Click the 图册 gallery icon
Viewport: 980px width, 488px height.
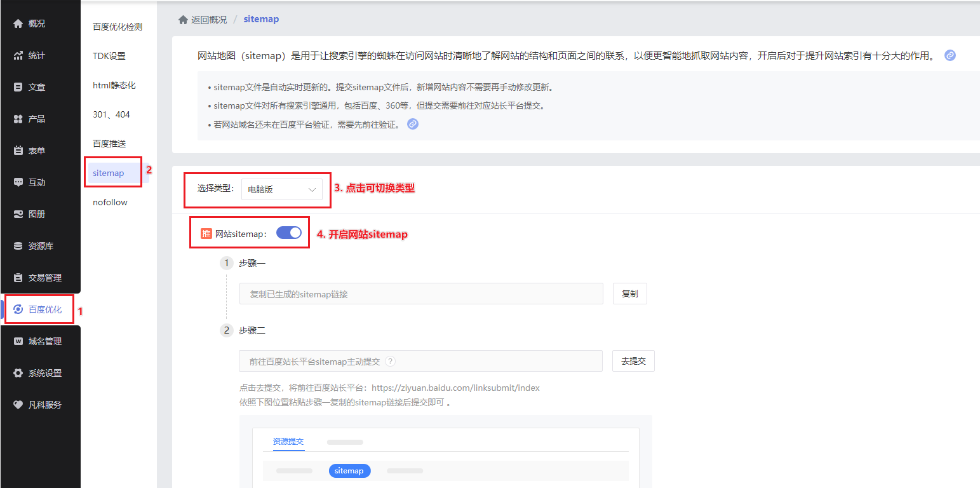pos(18,214)
